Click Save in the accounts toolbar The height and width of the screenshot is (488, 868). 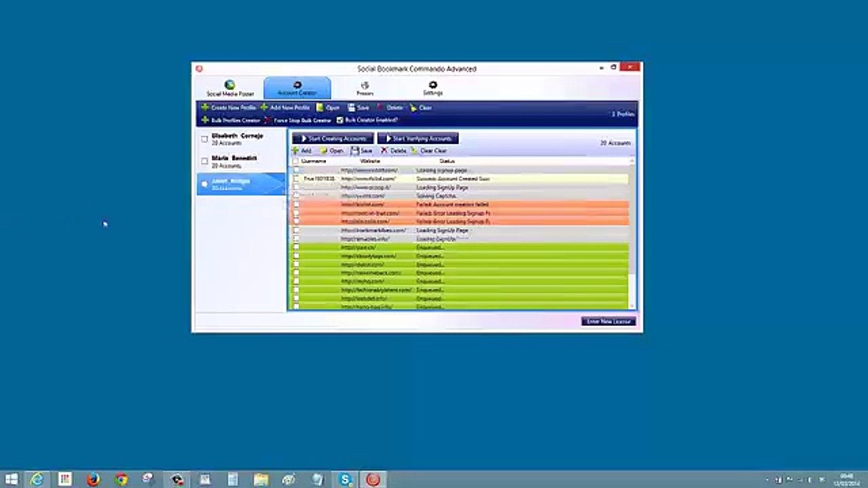(362, 150)
